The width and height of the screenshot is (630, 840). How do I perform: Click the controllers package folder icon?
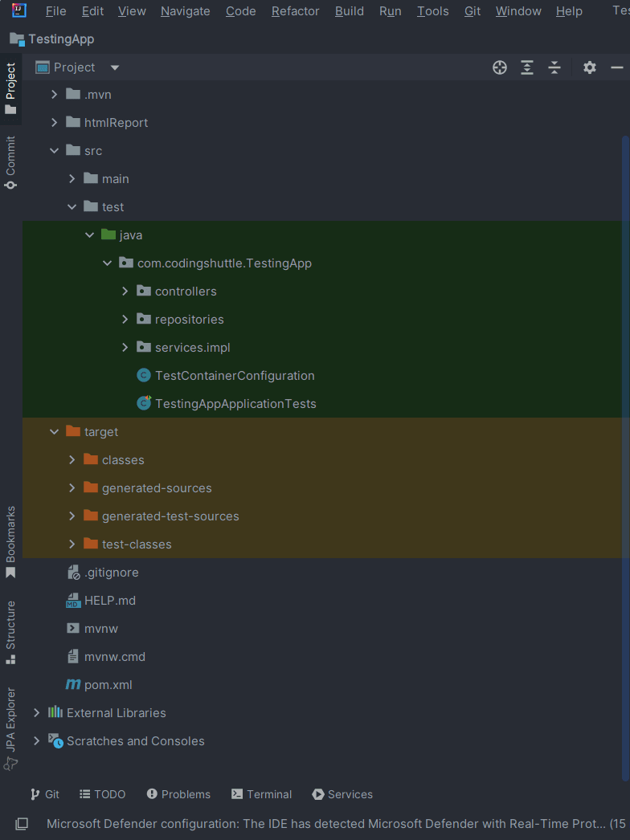[144, 291]
